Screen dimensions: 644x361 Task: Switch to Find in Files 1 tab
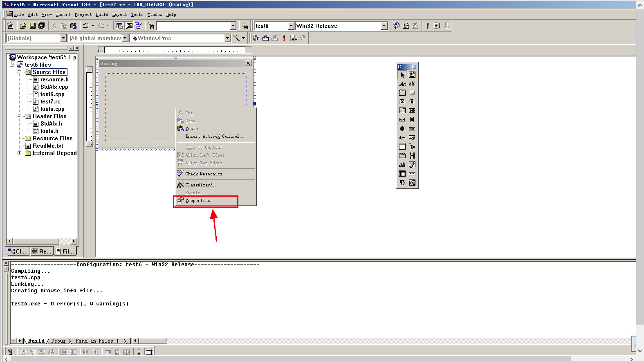click(97, 341)
